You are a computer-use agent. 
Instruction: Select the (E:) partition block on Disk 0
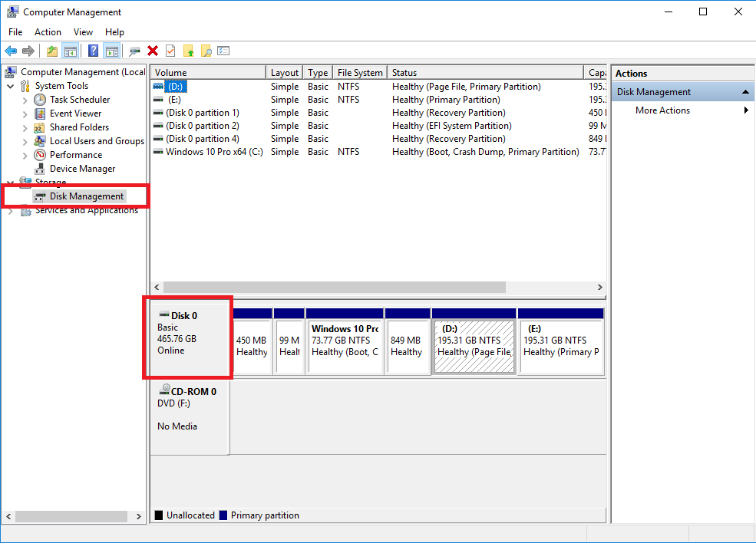tap(560, 346)
